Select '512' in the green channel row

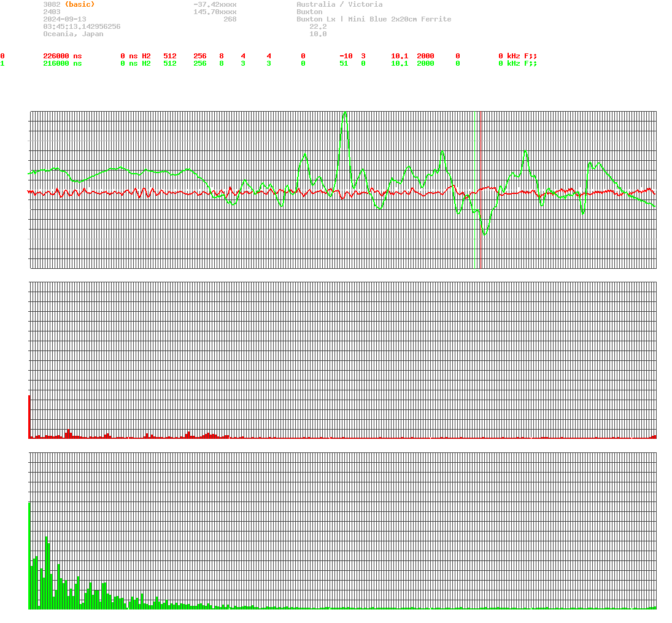coord(170,63)
